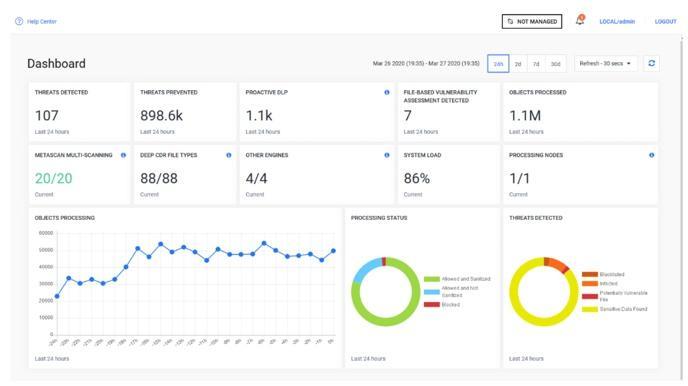Click the refresh dashboard icon button

(x=652, y=64)
